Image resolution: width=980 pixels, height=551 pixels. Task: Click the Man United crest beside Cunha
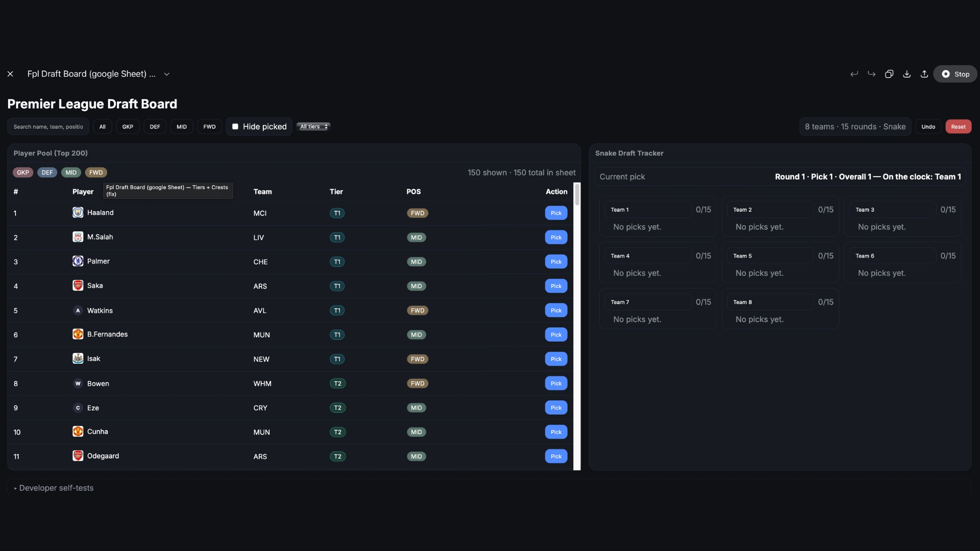78,432
